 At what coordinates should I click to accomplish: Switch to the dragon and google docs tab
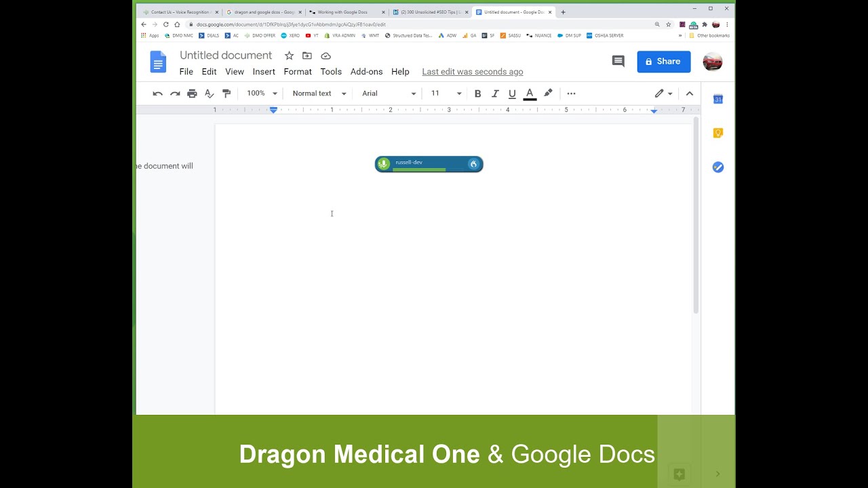pyautogui.click(x=263, y=12)
